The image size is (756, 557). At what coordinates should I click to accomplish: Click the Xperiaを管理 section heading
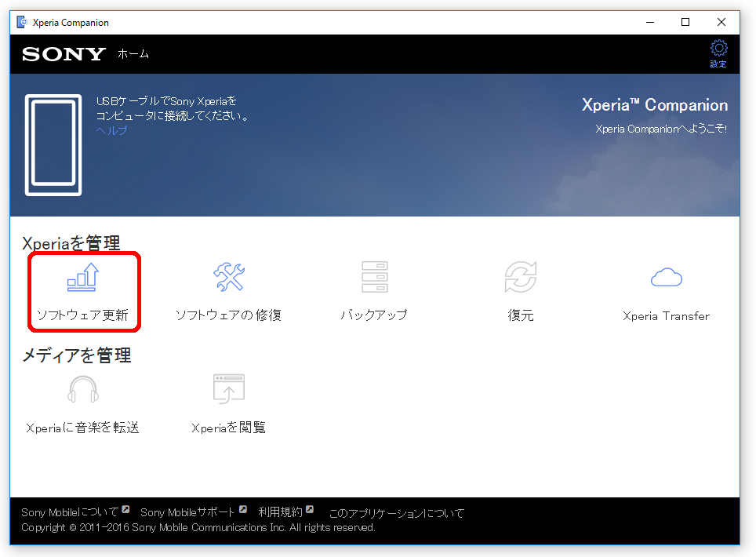coord(71,243)
